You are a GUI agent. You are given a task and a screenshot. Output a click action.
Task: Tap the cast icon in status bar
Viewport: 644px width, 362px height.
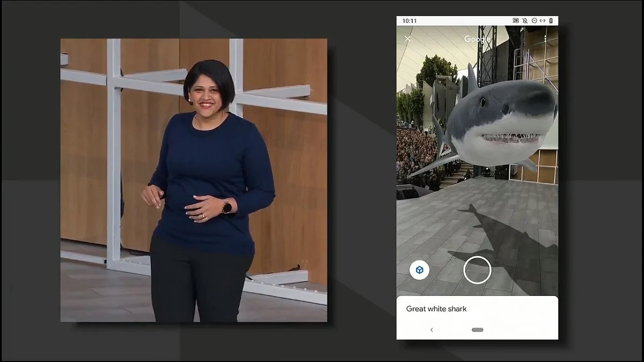(x=516, y=20)
